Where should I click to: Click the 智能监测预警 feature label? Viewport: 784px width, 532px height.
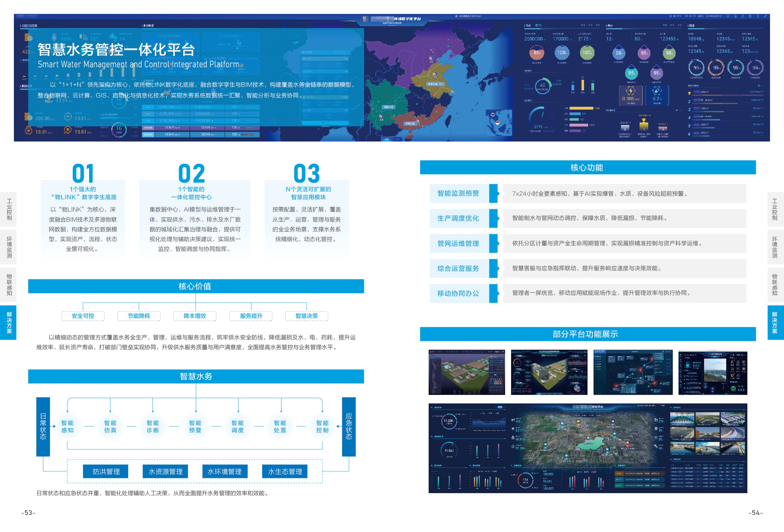(x=458, y=193)
